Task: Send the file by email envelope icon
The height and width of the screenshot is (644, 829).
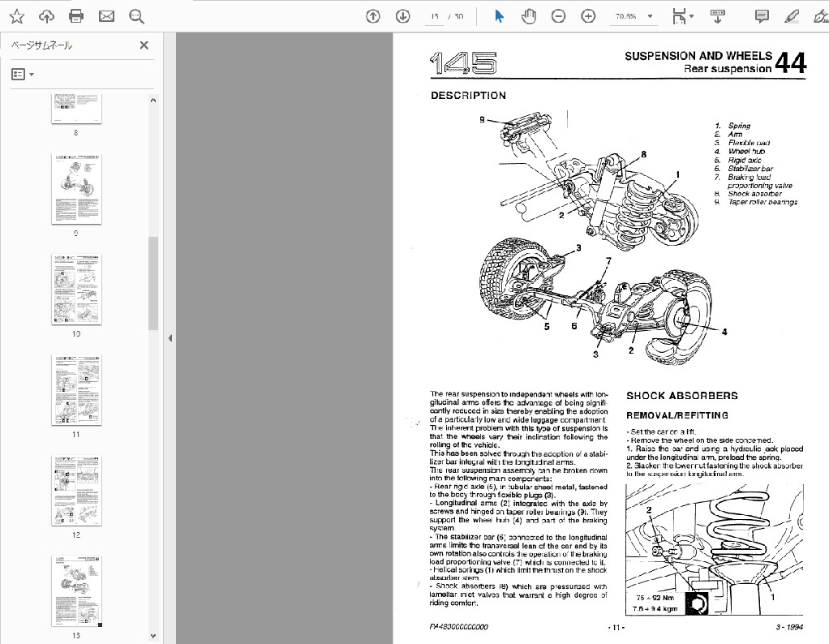Action: point(106,16)
